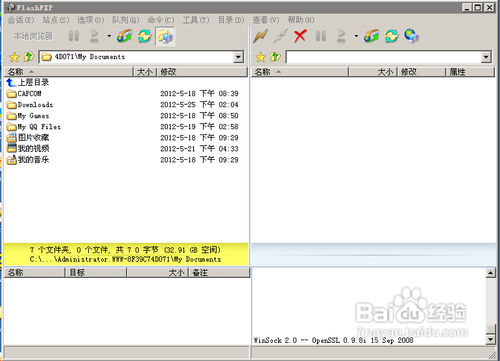Open dropdown arrow beside local play icon
The image size is (500, 361).
click(x=109, y=36)
